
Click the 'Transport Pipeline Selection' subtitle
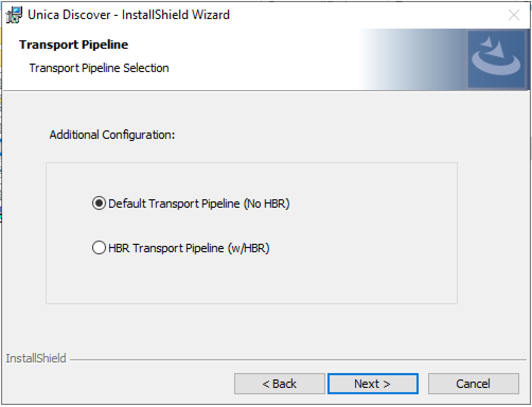pos(99,68)
